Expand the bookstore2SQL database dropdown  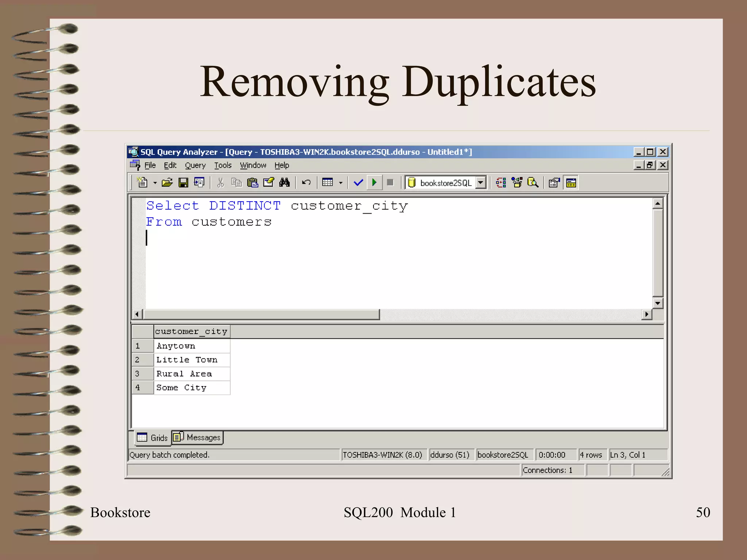coord(481,182)
